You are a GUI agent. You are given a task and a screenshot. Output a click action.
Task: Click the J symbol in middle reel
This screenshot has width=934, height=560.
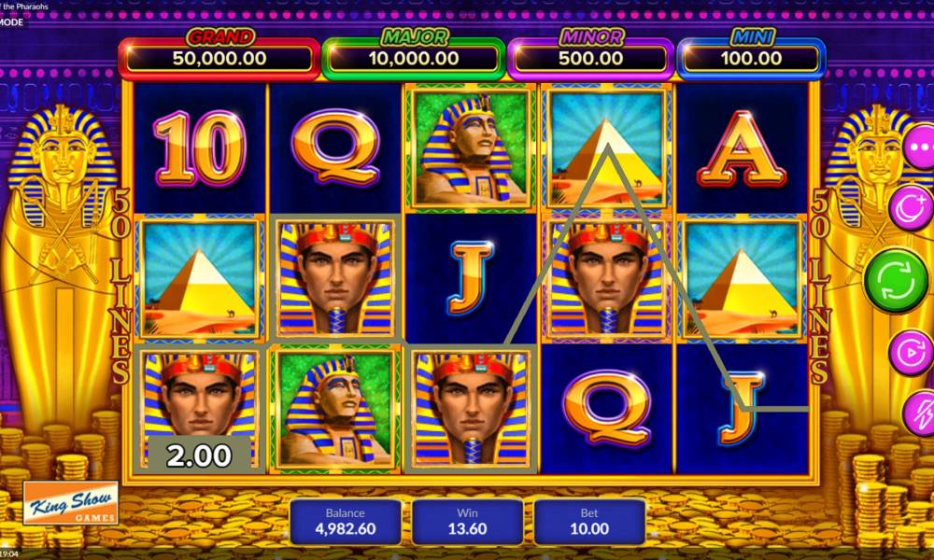pos(471,277)
